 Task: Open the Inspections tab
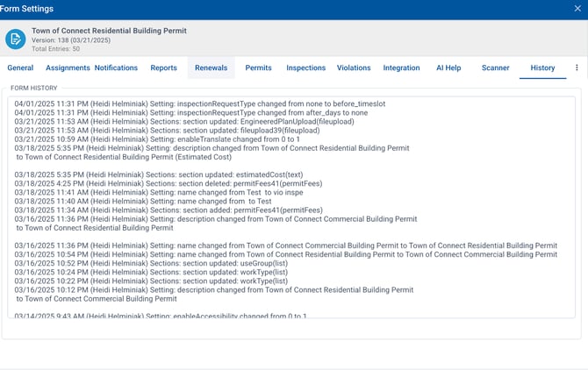click(305, 68)
